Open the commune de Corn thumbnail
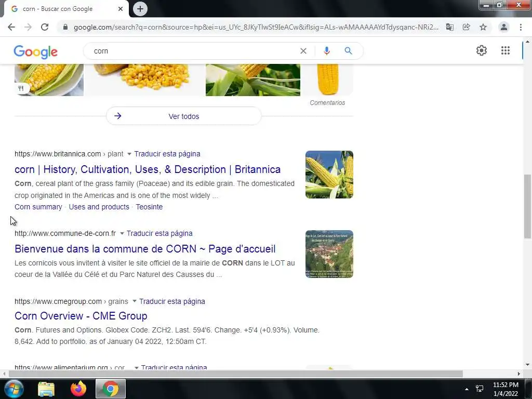 coord(329,254)
